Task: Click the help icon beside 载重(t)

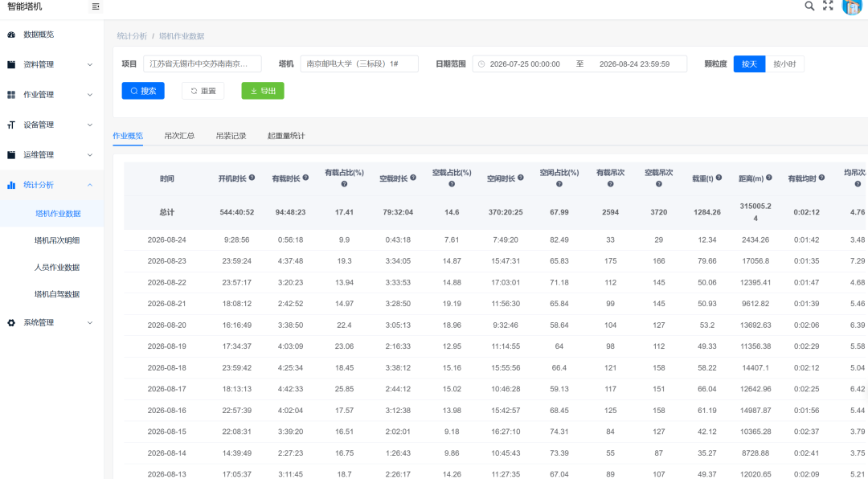Action: [x=719, y=178]
